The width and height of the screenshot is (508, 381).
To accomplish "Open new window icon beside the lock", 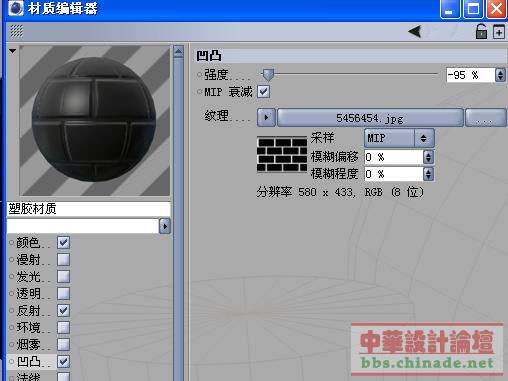I will (499, 32).
